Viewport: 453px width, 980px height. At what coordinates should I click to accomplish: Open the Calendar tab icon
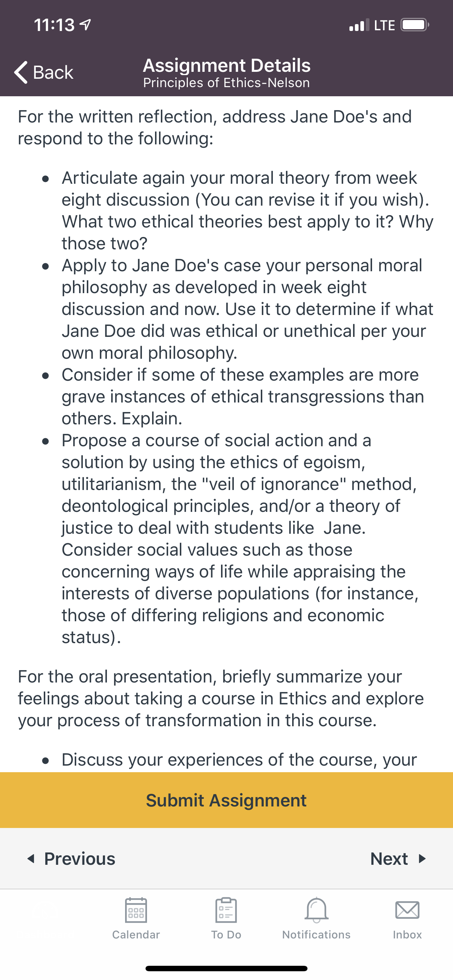tap(136, 910)
